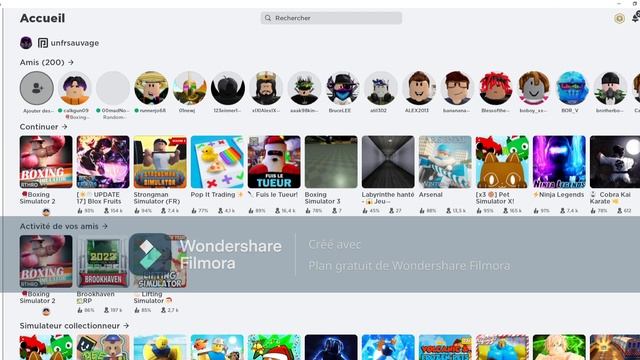Open Boxing Simulator 2 thumbnail in Continuer row
Screen dimensions: 640x360
click(46, 162)
